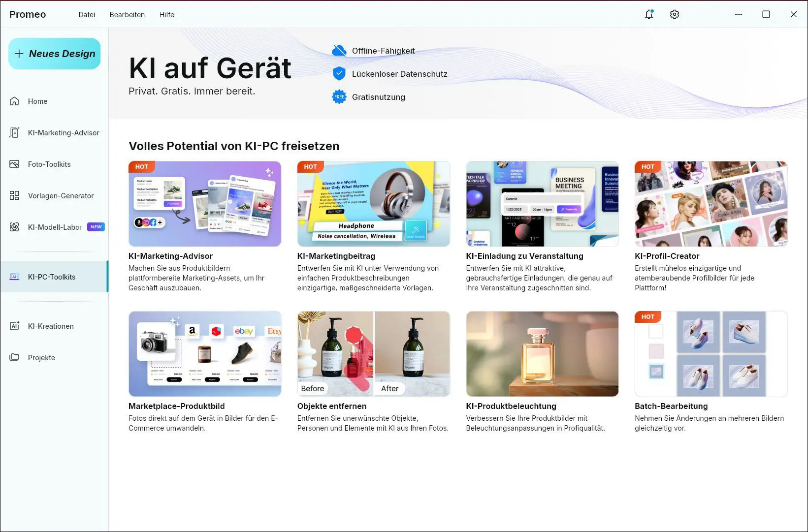Open the KI-Modell-Labor sidebar icon
Image resolution: width=808 pixels, height=532 pixels.
pos(14,227)
